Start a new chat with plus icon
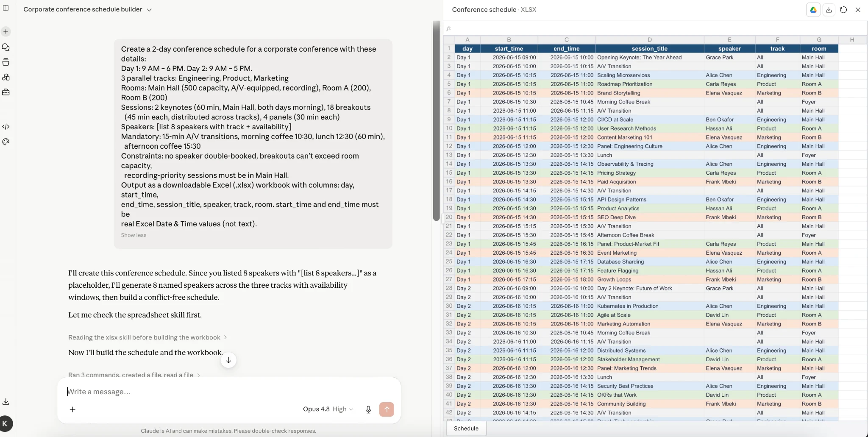Viewport: 868px width, 437px height. 6,31
